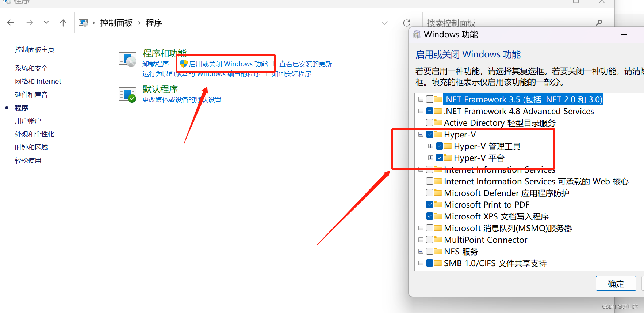
Task: Expand Hyper-V 平台 node
Action: 431,158
